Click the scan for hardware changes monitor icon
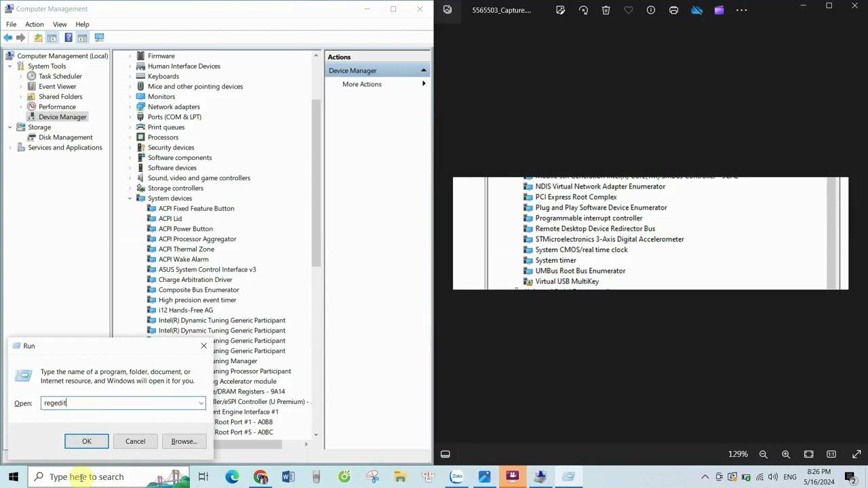This screenshot has height=488, width=868. (99, 37)
